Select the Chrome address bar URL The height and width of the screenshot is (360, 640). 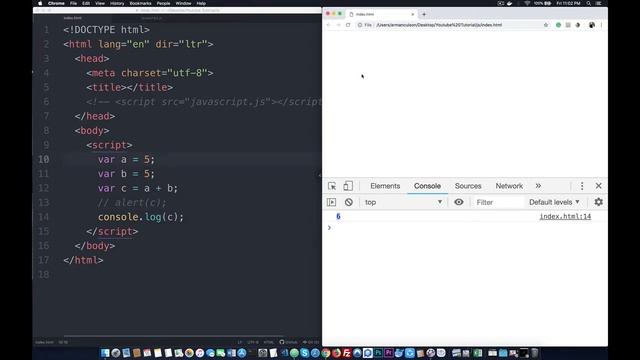(x=439, y=25)
